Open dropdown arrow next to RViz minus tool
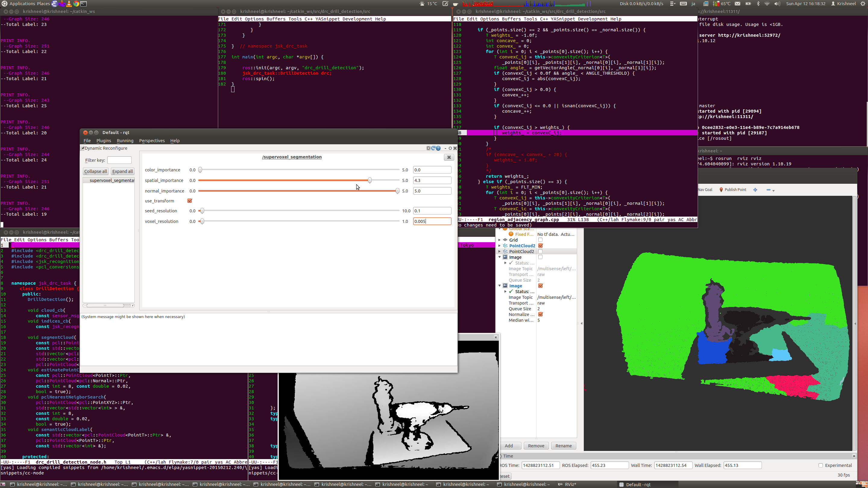The image size is (868, 488). click(x=773, y=191)
